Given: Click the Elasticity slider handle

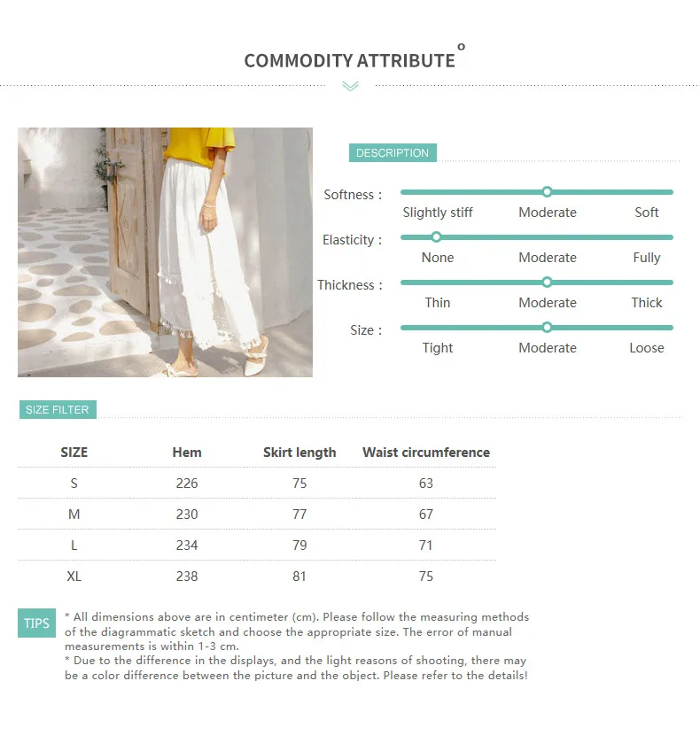Looking at the screenshot, I should [x=436, y=237].
